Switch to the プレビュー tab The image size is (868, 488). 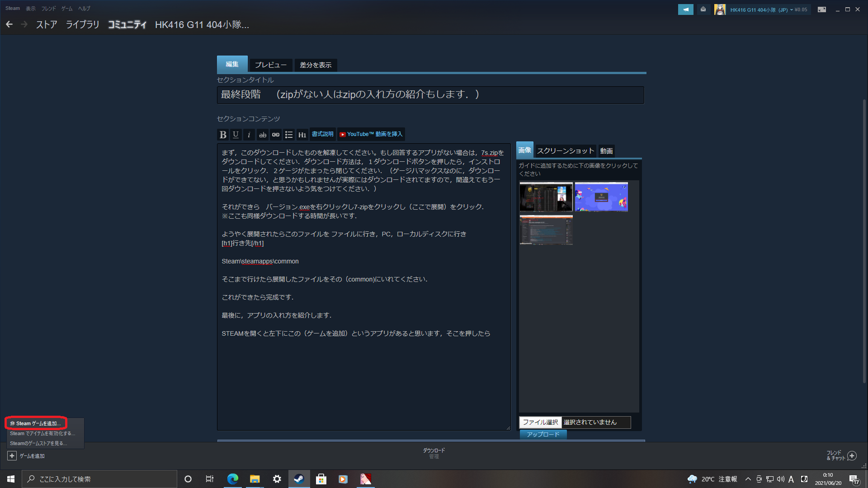pos(270,65)
